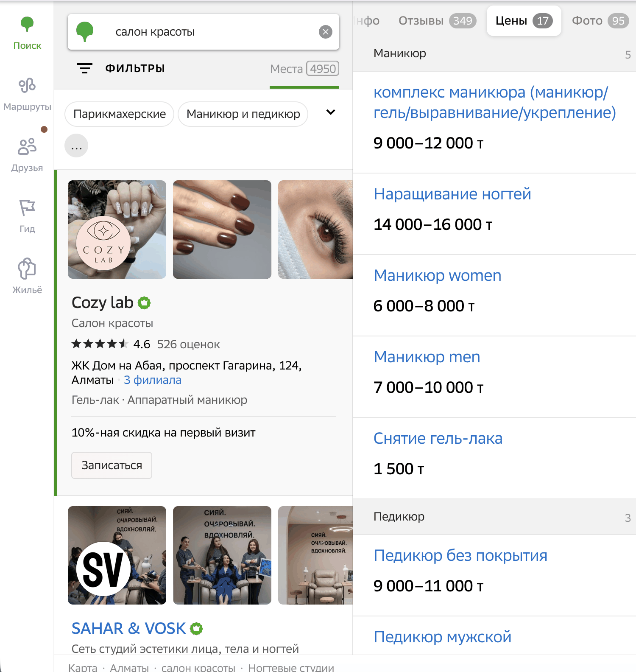This screenshot has width=636, height=672.
Task: Open Наращивание ногтей price item
Action: pos(452,194)
